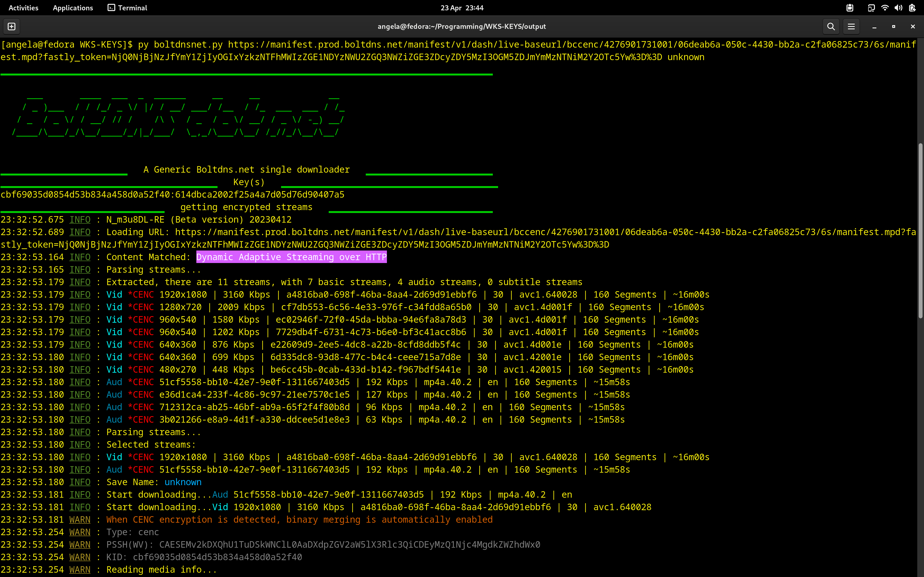Viewport: 924px width, 577px height.
Task: Minimize the terminal window
Action: pos(874,26)
